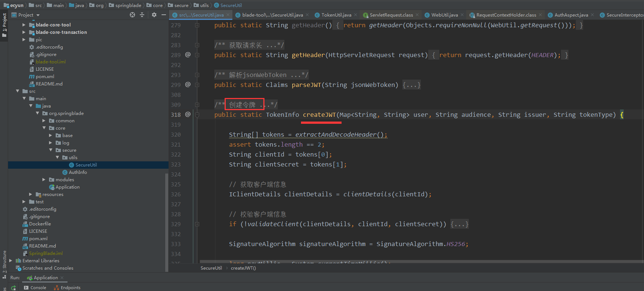Expand the External Libraries node arrow
Screen dimensions: 644x291
11,260
